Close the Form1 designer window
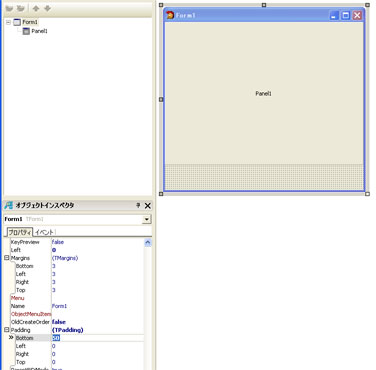Screen dimensions: 376x370 (357, 15)
